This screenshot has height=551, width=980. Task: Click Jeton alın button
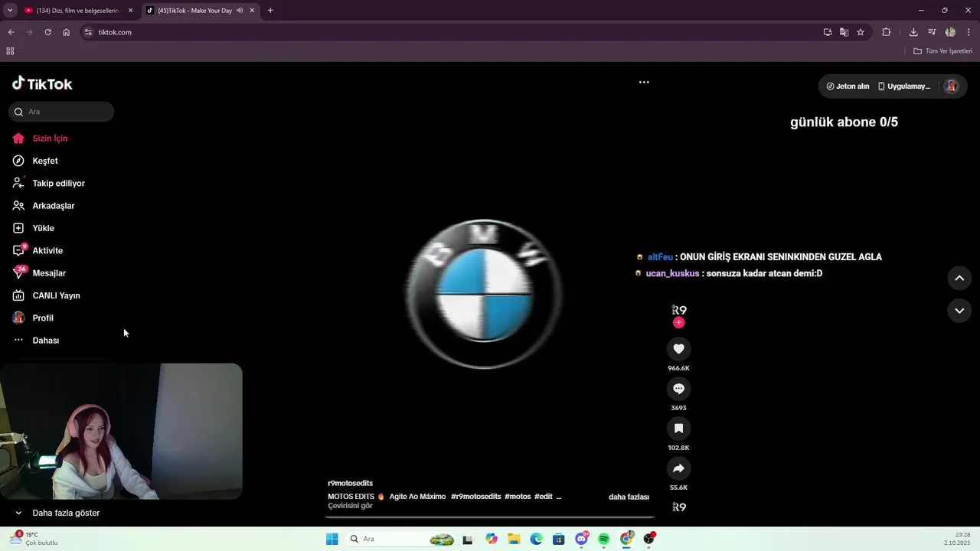click(848, 86)
